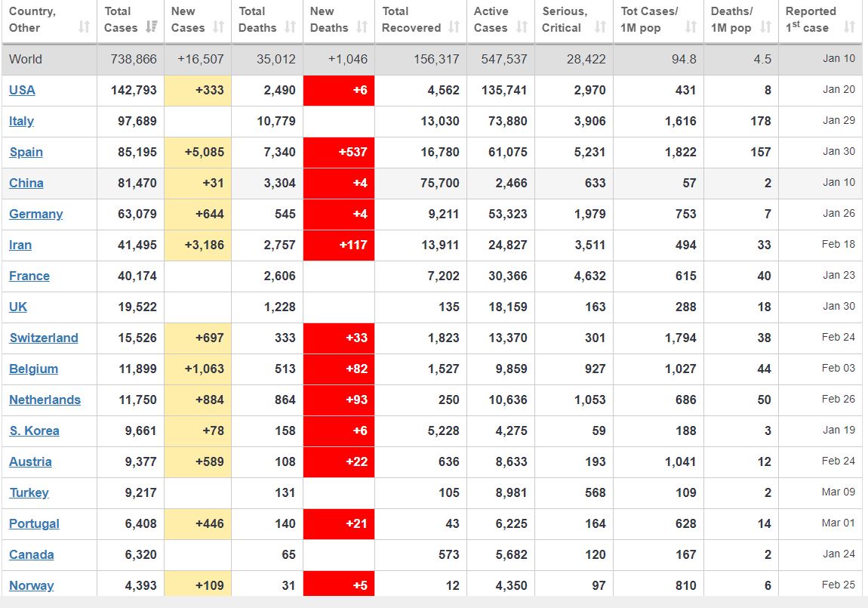Viewport: 868px width, 608px height.
Task: Click Spain's red +537 new deaths cell
Action: (339, 152)
